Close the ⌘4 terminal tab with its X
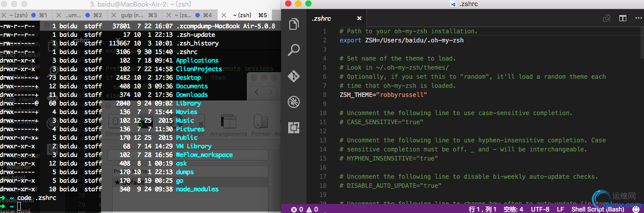The width and height of the screenshot is (644, 213). [169, 16]
